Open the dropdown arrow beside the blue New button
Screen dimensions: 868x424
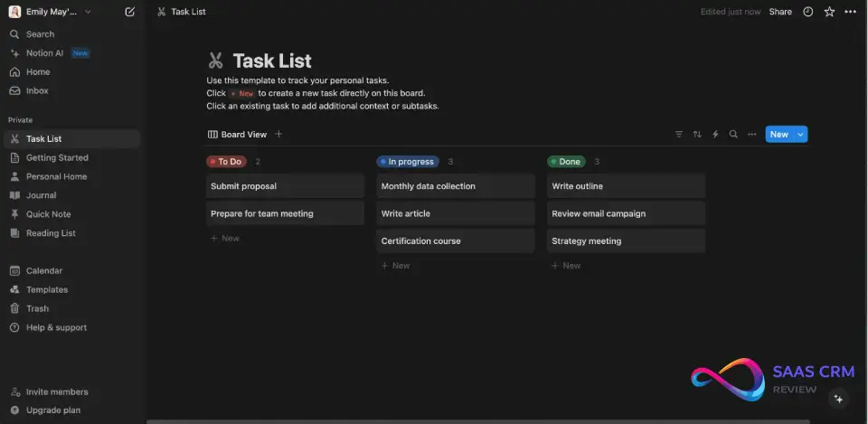800,135
